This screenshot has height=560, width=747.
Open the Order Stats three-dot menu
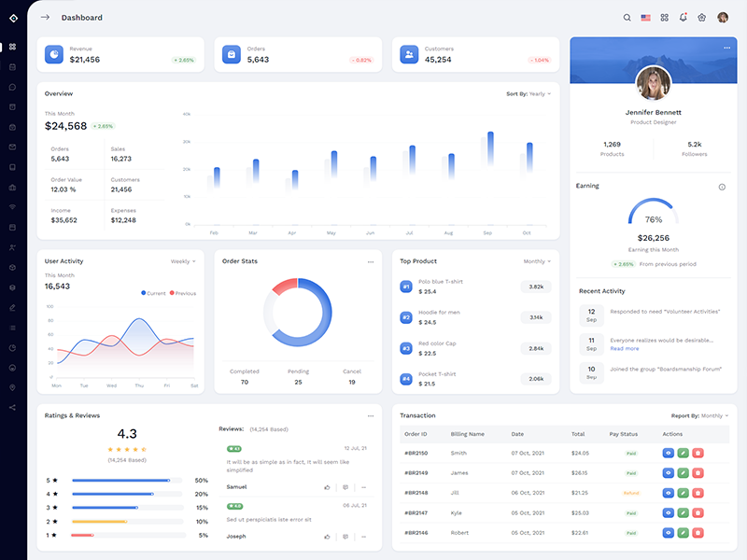[371, 261]
